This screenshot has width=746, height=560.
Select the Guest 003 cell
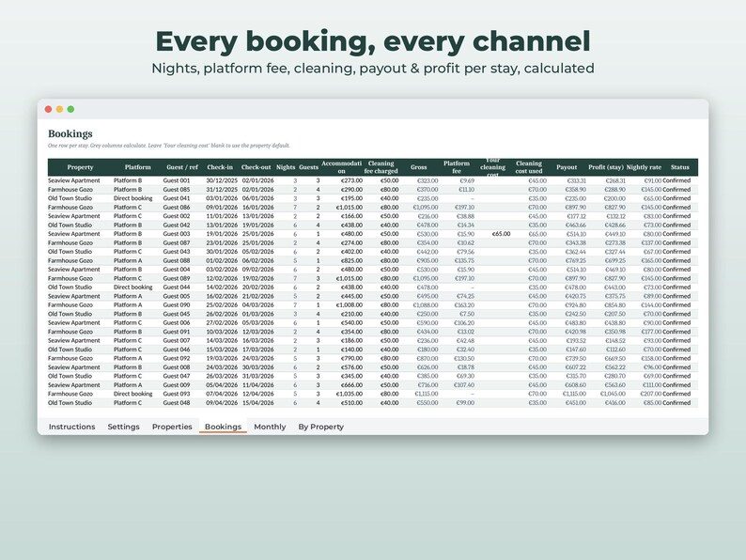point(177,234)
